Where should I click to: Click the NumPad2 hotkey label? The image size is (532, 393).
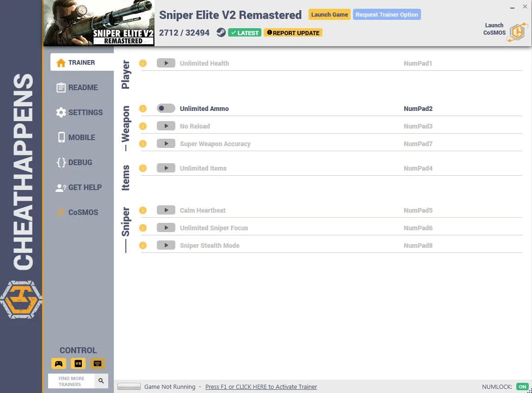(x=418, y=109)
